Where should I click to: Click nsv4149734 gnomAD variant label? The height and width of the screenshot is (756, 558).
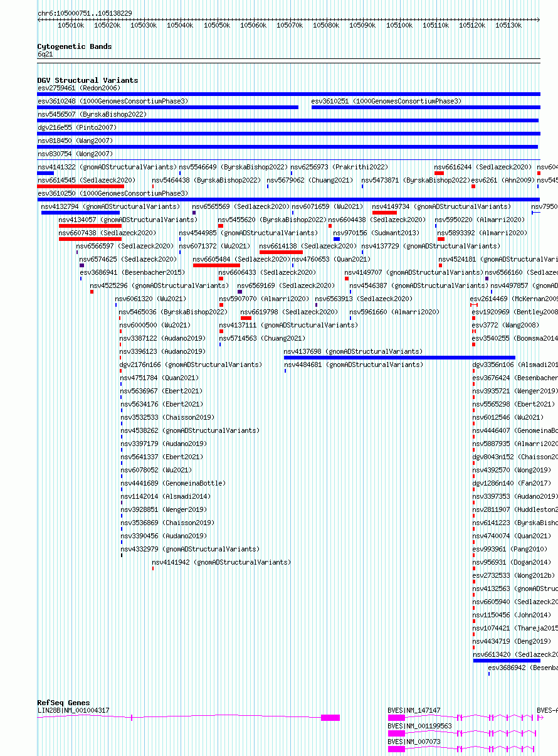click(441, 206)
